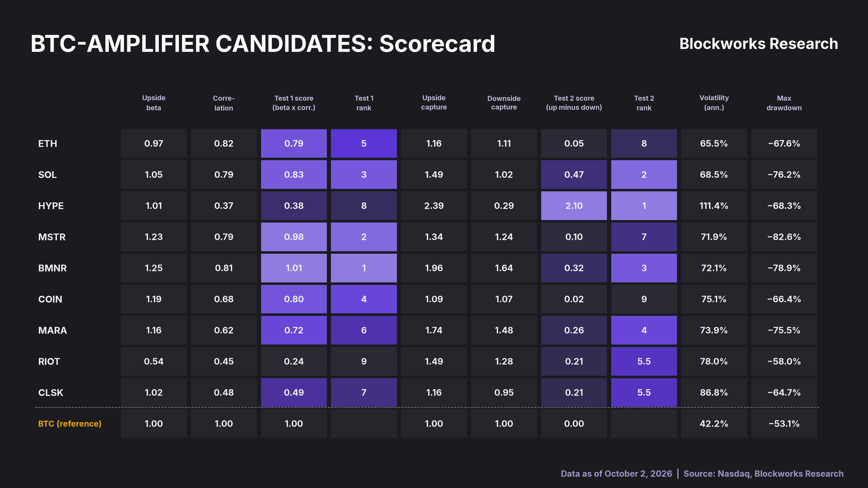This screenshot has height=488, width=868.
Task: Select the BMNR Test 1 rank cell
Action: (364, 268)
